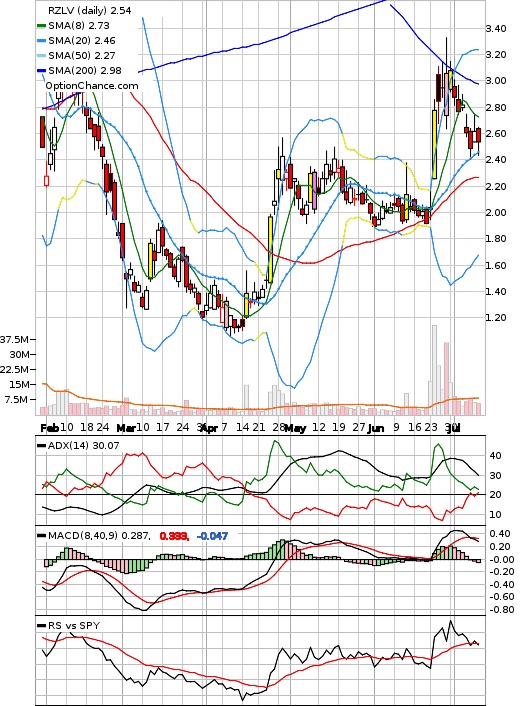This screenshot has height=706, width=526.
Task: Click the RS vs SPY legend marker
Action: (x=41, y=626)
